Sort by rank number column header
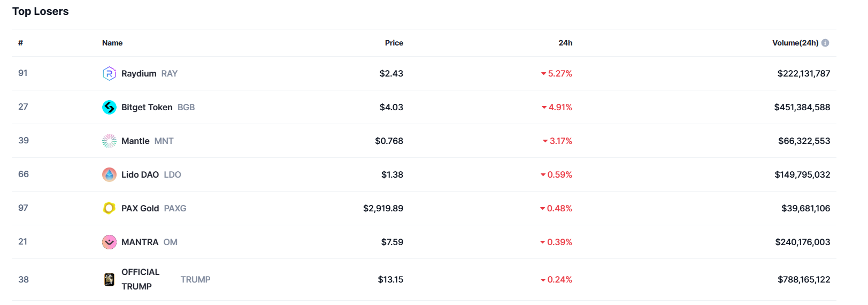Viewport: 868px width, 305px height. pos(20,43)
